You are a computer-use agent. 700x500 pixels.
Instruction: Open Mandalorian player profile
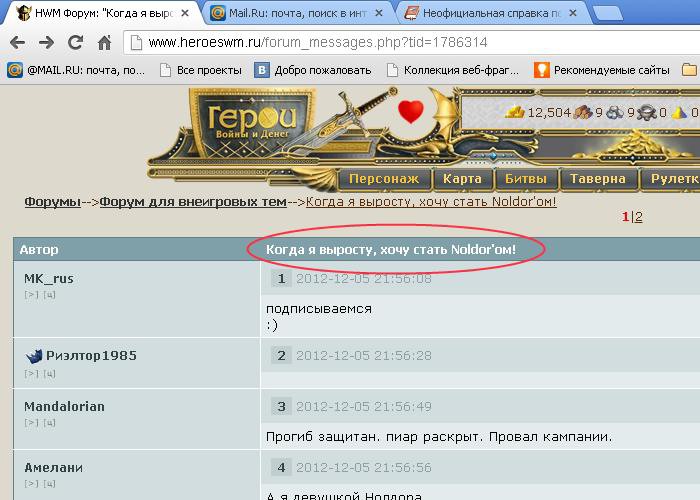(64, 407)
